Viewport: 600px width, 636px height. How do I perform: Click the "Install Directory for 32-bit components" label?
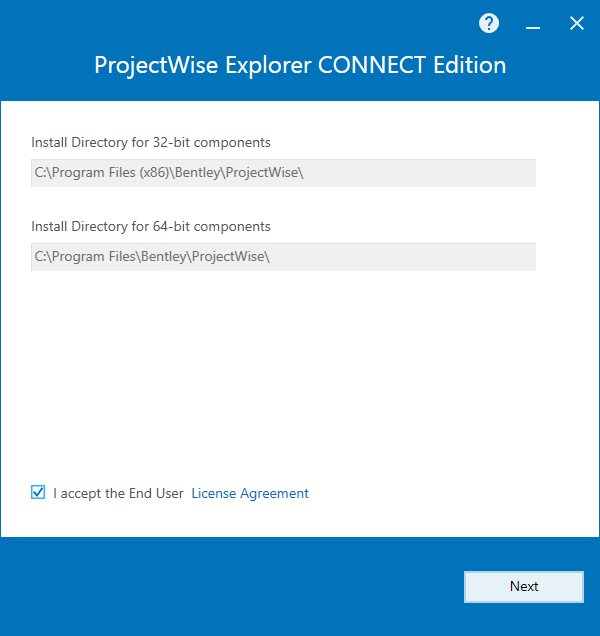[151, 142]
